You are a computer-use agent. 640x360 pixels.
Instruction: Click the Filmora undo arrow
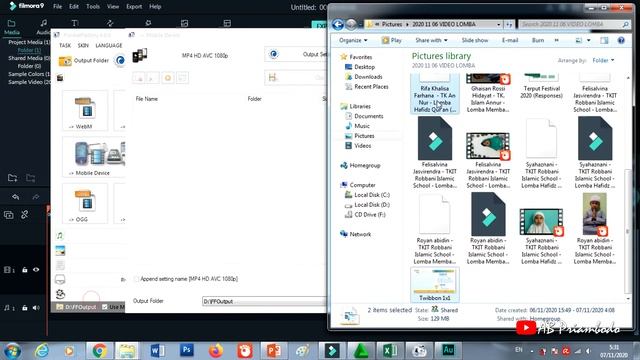[x=16, y=197]
